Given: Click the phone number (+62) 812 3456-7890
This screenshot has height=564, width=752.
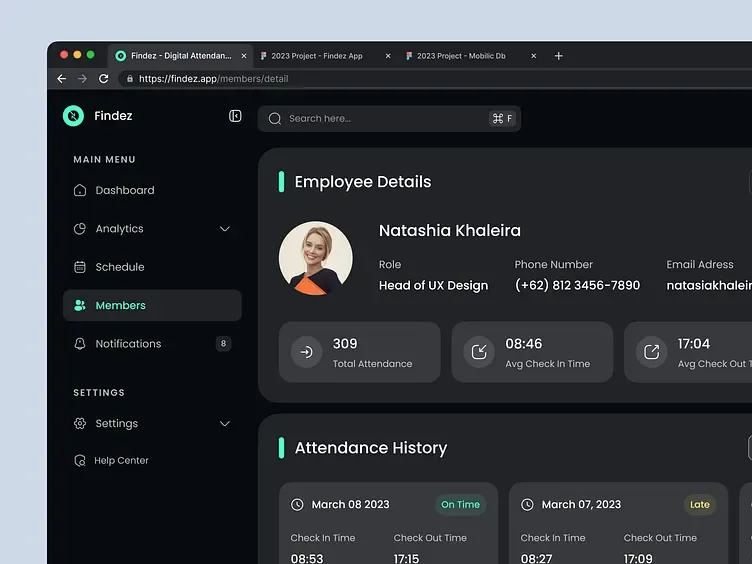Looking at the screenshot, I should [x=577, y=285].
